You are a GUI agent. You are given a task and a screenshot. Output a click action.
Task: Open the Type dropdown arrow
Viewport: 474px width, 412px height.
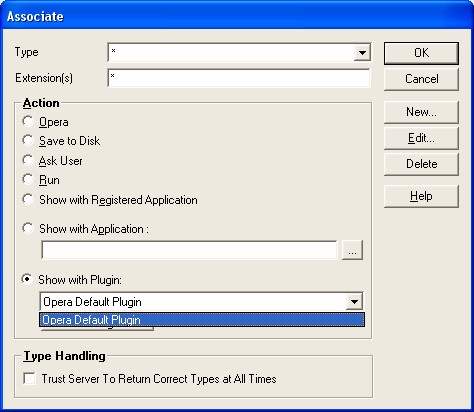[362, 53]
